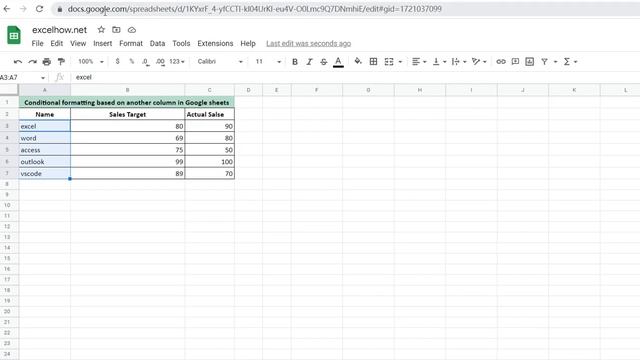The image size is (640, 360).
Task: Open the Calibri font dropdown
Action: pos(220,61)
